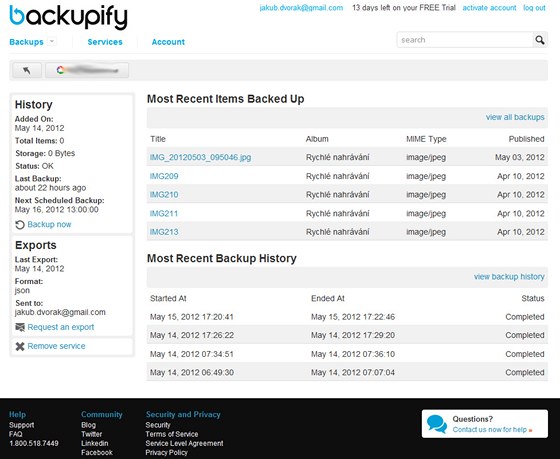
Task: Click the Status column header in backup history
Action: 533,298
